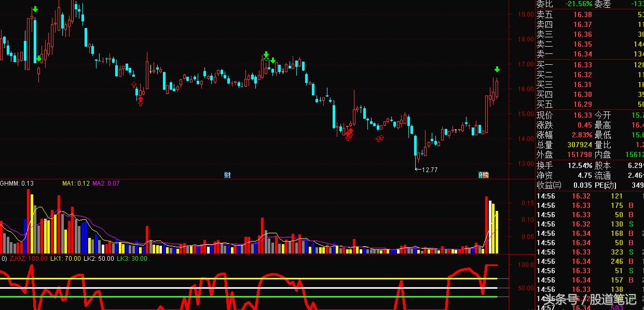This screenshot has height=310, width=644.
Task: Click the 卖四 ask price 16.37
Action: pos(583,24)
